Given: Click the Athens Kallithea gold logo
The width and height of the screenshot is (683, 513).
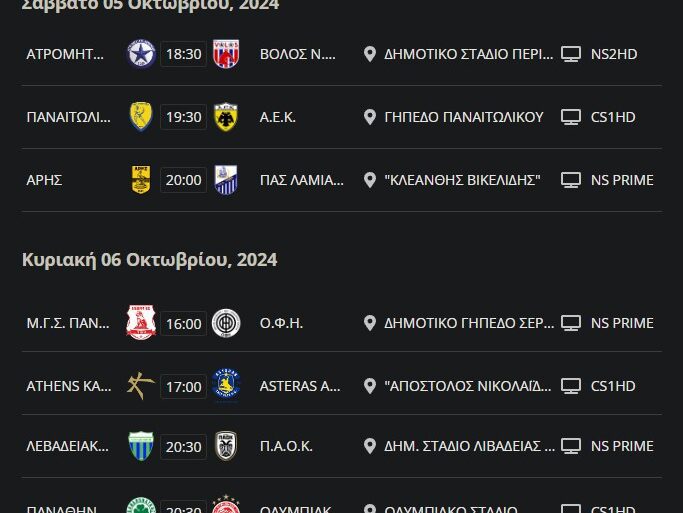Looking at the screenshot, I should coord(141,385).
